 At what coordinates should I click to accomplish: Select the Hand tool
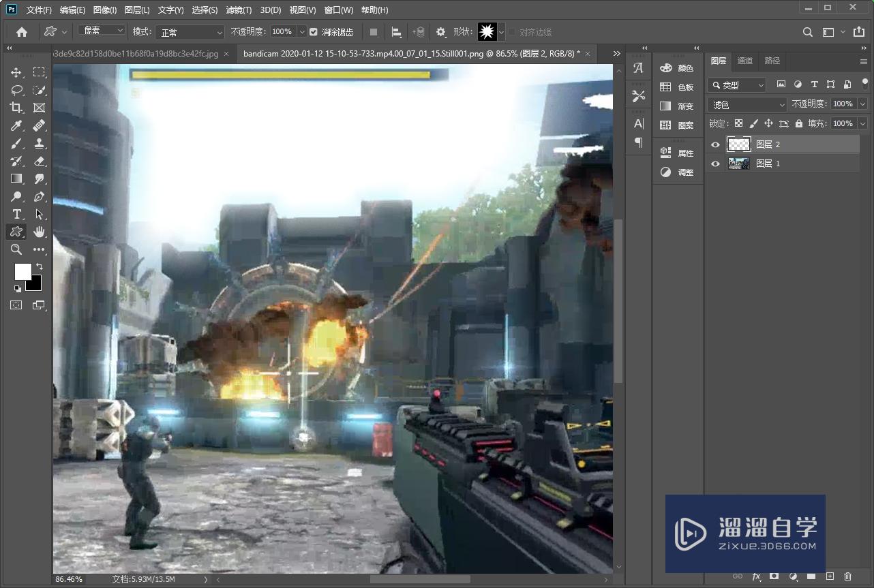39,232
